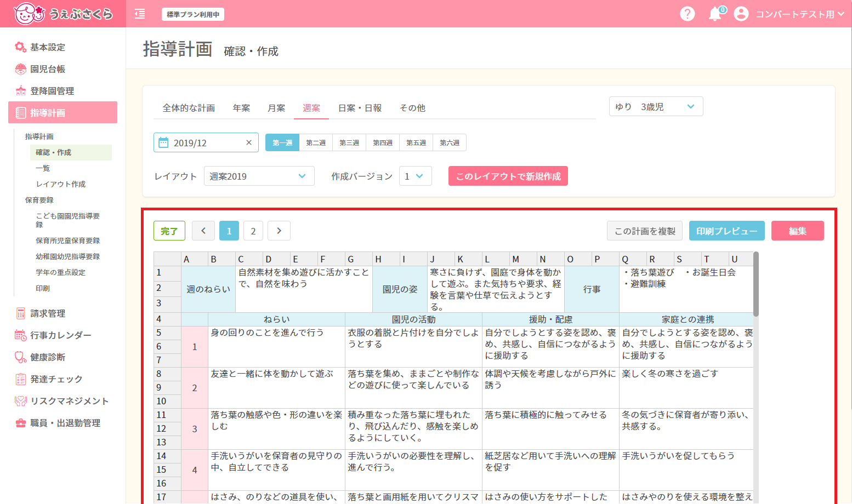This screenshot has width=852, height=504.
Task: Click the 完了 status button
Action: (169, 231)
